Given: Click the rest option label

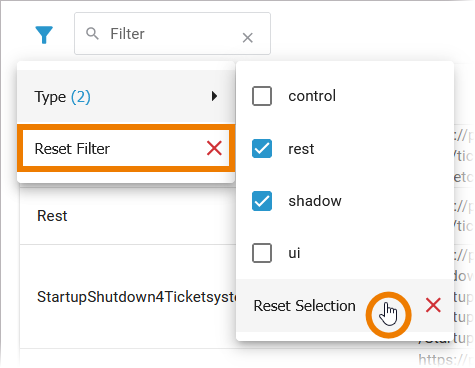Looking at the screenshot, I should coord(301,149).
